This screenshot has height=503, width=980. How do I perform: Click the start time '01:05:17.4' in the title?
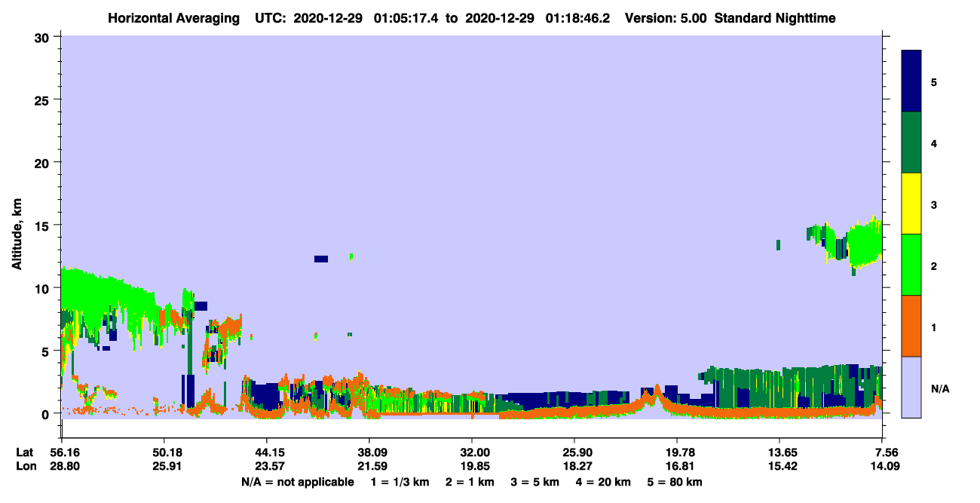tap(408, 18)
